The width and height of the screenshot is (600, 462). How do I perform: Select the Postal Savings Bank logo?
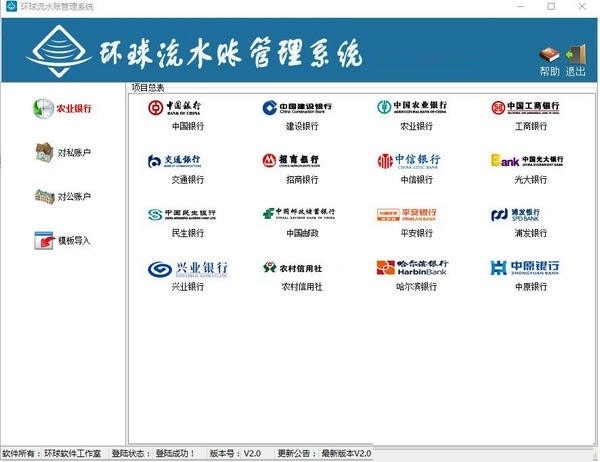[x=299, y=213]
